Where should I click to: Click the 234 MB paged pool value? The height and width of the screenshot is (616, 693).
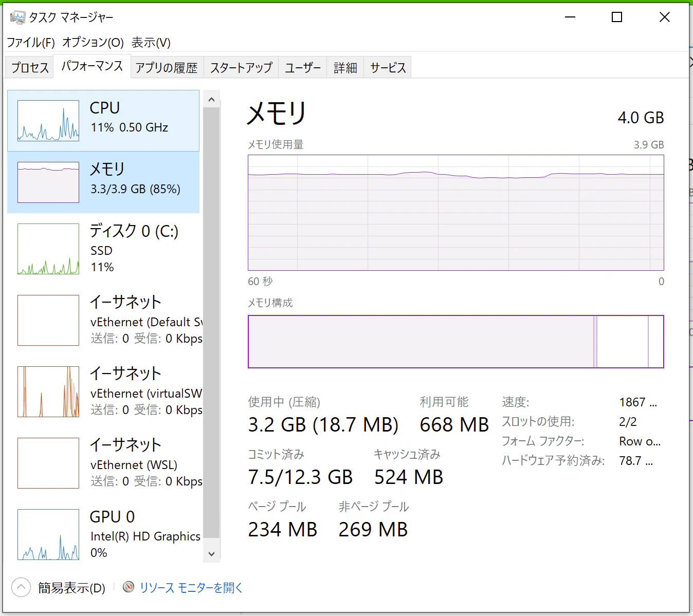(x=283, y=530)
